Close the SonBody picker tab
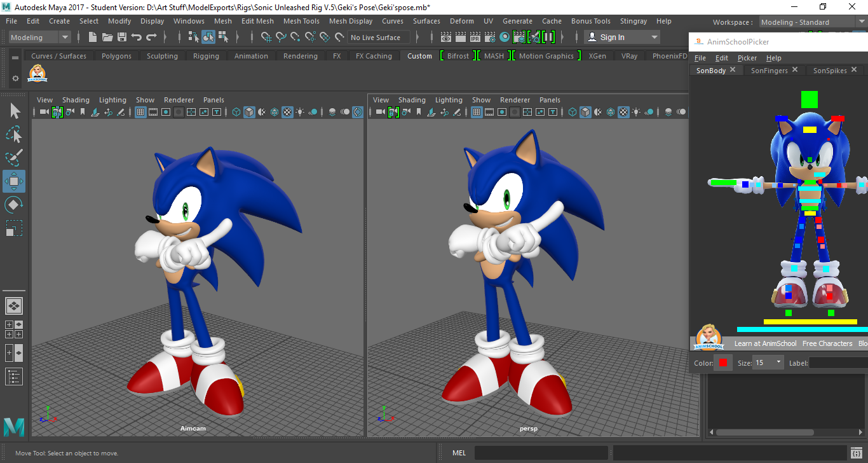 point(733,70)
